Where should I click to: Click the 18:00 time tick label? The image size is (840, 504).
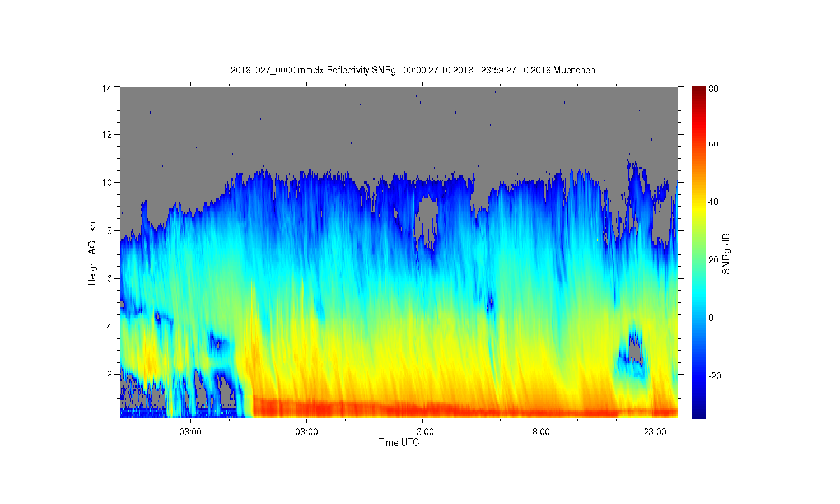pos(539,432)
